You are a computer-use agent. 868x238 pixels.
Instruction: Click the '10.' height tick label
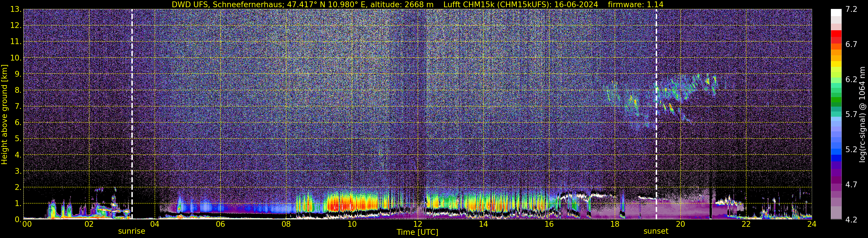point(16,58)
